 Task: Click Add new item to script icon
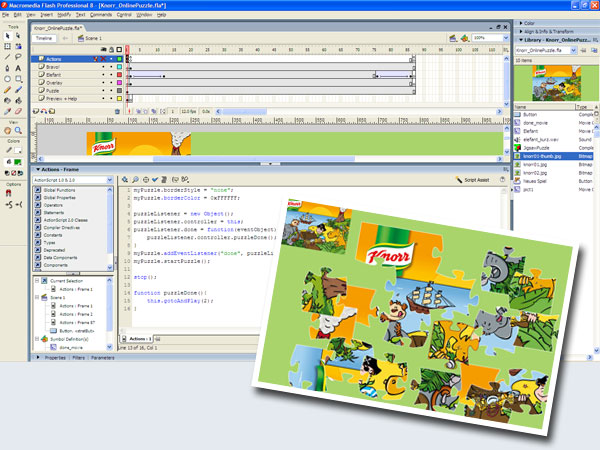[125, 179]
